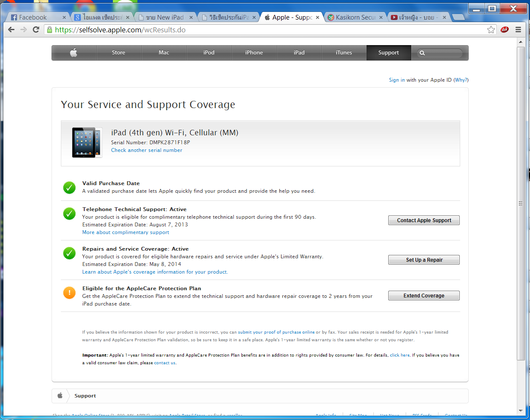This screenshot has height=420, width=530.
Task: Click the serial number DMPK2871F18P text
Action: tap(169, 143)
